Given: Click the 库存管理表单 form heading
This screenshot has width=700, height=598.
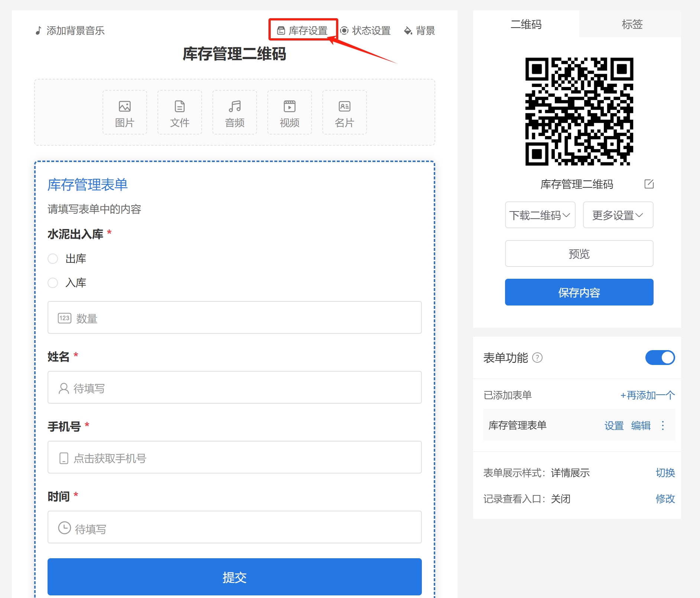Looking at the screenshot, I should pos(88,185).
